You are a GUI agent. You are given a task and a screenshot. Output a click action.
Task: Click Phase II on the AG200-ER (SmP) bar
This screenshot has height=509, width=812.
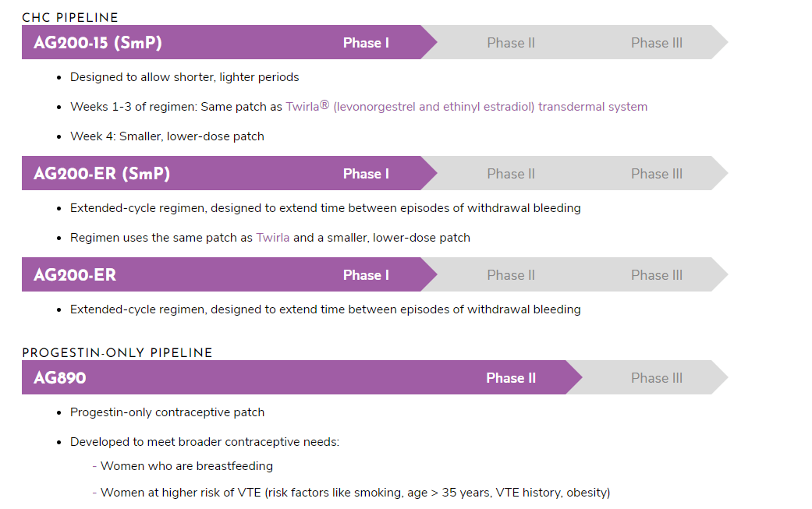coord(511,174)
